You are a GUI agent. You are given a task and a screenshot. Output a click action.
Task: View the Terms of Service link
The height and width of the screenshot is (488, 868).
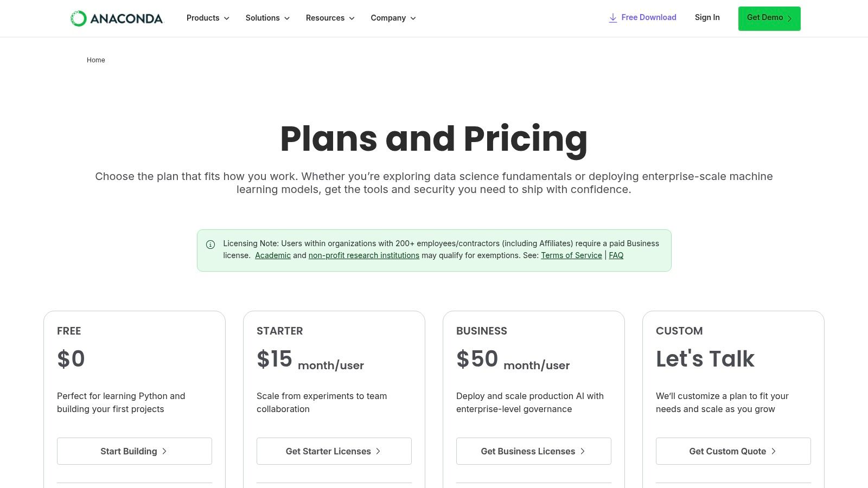(571, 255)
